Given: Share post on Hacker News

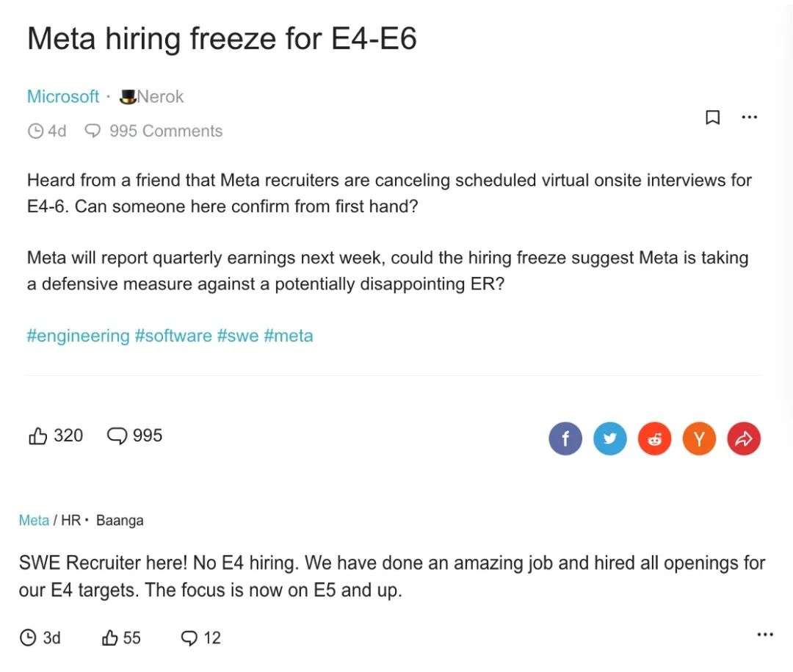Looking at the screenshot, I should [x=699, y=439].
